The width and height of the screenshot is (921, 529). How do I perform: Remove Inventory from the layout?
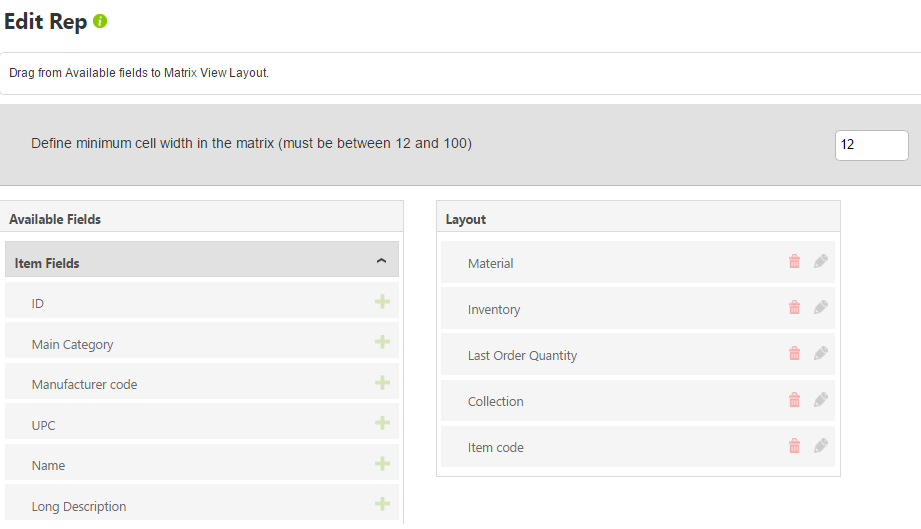794,307
